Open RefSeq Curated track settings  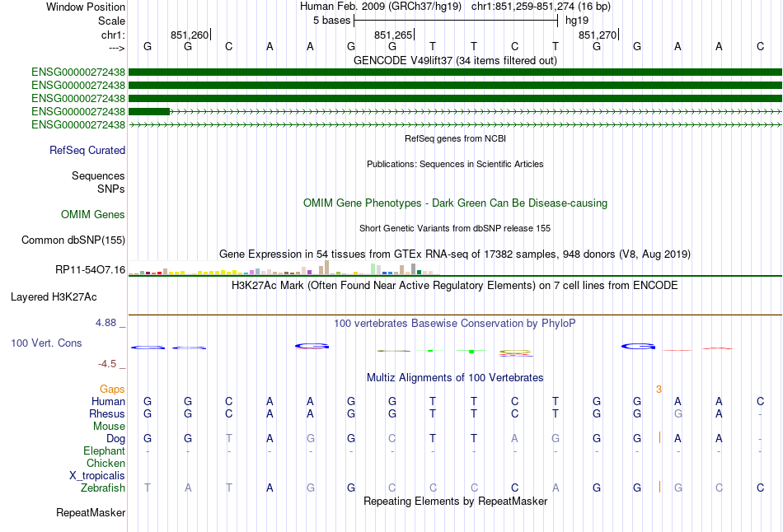tap(87, 150)
